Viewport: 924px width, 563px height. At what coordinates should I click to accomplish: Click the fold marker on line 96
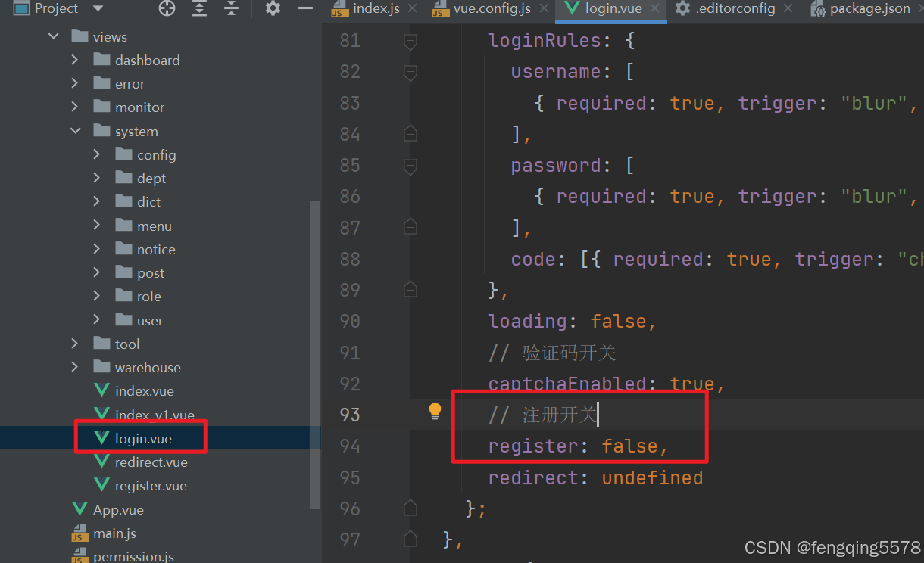point(410,509)
